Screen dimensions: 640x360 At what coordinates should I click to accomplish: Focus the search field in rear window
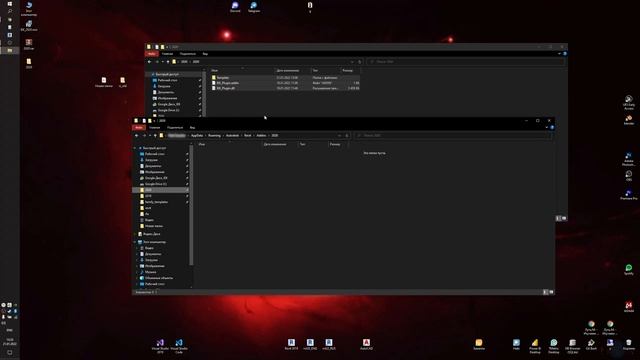[466, 62]
